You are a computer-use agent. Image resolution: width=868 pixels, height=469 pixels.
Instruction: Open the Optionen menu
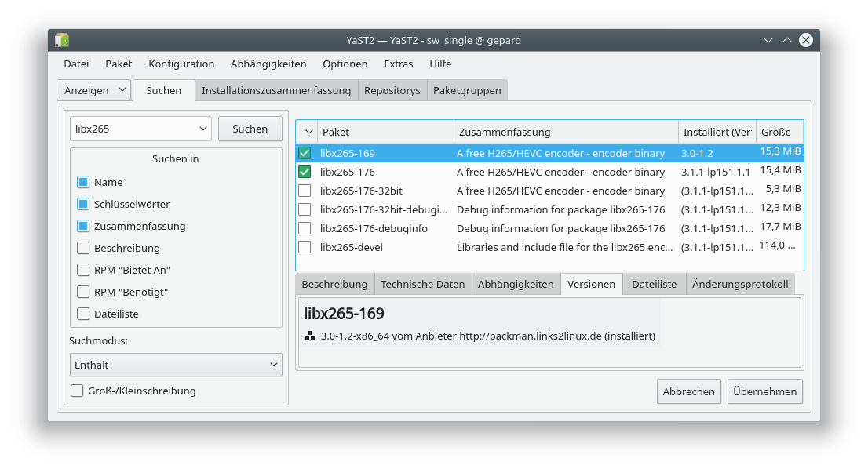coord(345,64)
